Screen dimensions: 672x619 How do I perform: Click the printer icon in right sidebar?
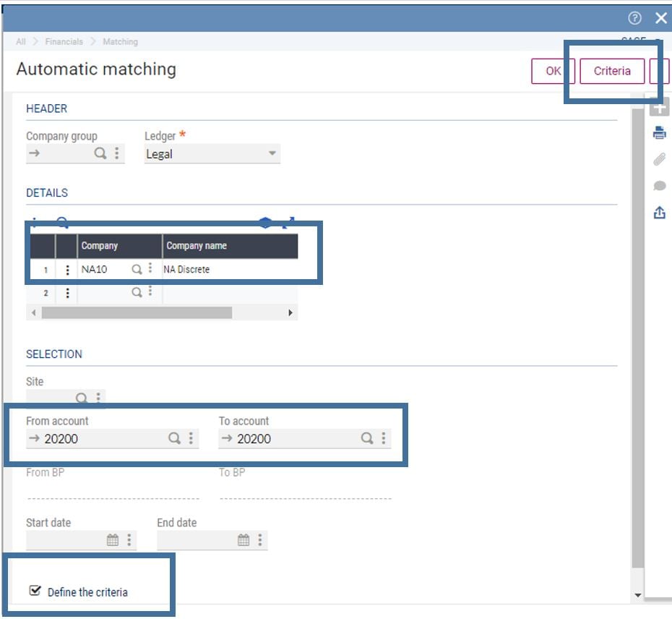(x=659, y=133)
